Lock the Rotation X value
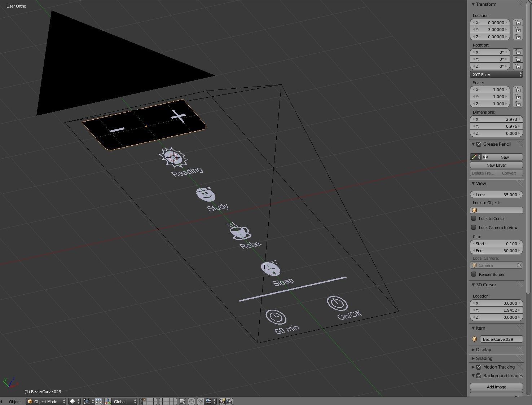Viewport: 532px width, 405px height. tap(518, 52)
